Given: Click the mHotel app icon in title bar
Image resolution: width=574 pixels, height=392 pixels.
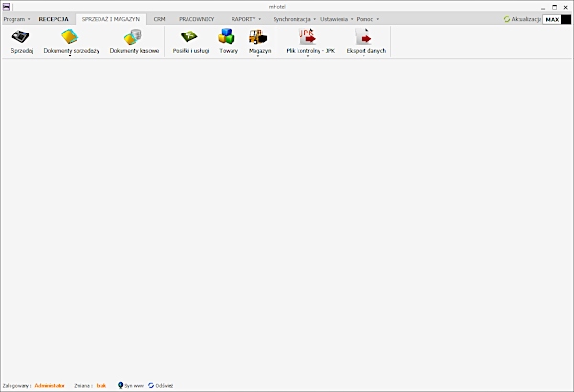Looking at the screenshot, I should click(x=6, y=7).
